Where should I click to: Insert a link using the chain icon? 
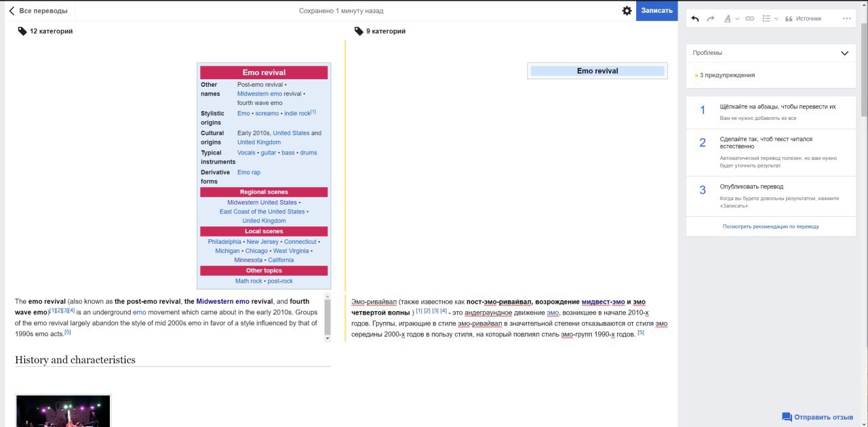(x=749, y=18)
